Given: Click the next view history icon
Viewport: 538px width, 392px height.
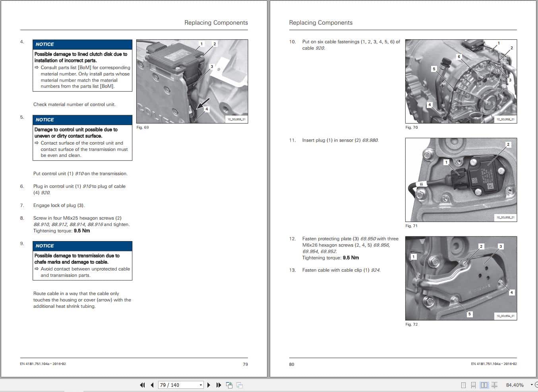Looking at the screenshot, I should pyautogui.click(x=239, y=385).
